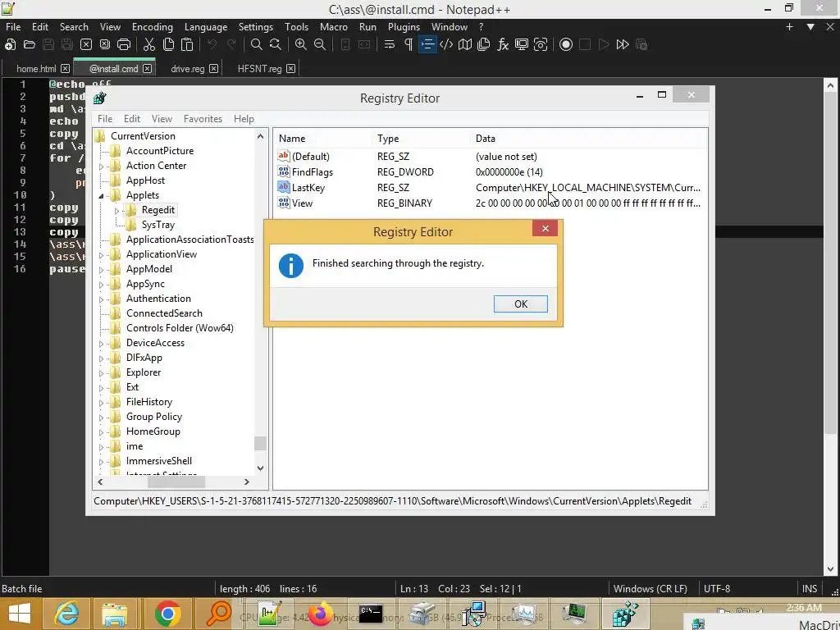Open the Registry Editor View menu
This screenshot has width=840, height=630.
point(162,119)
